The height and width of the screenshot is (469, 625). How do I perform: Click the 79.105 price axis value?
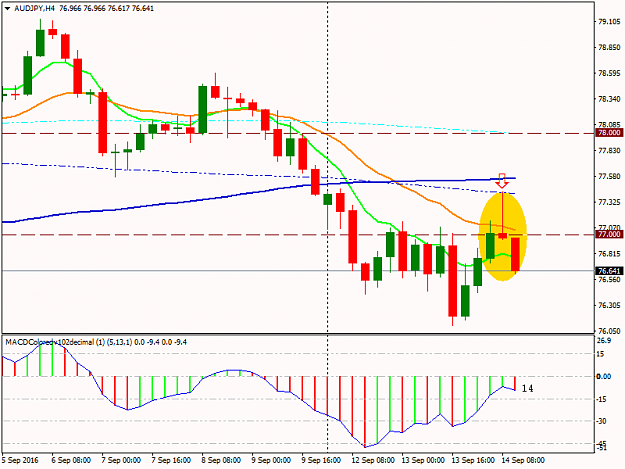[609, 22]
